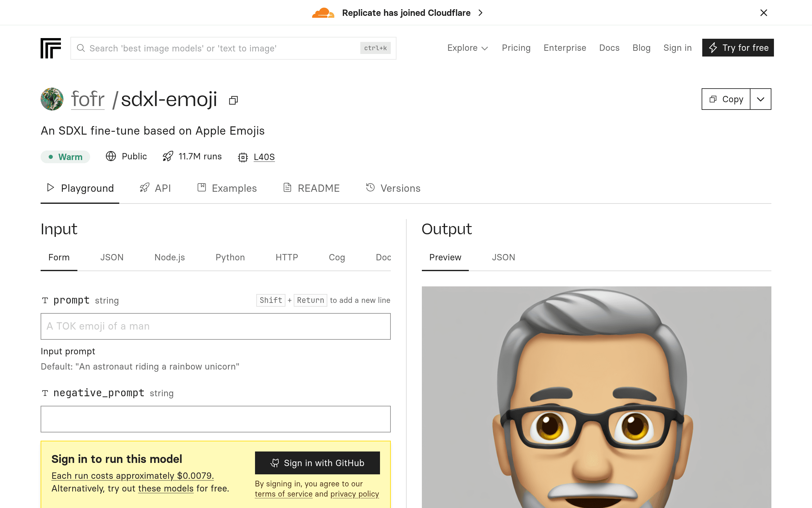The width and height of the screenshot is (812, 508).
Task: Open the privacy policy link
Action: tap(355, 494)
